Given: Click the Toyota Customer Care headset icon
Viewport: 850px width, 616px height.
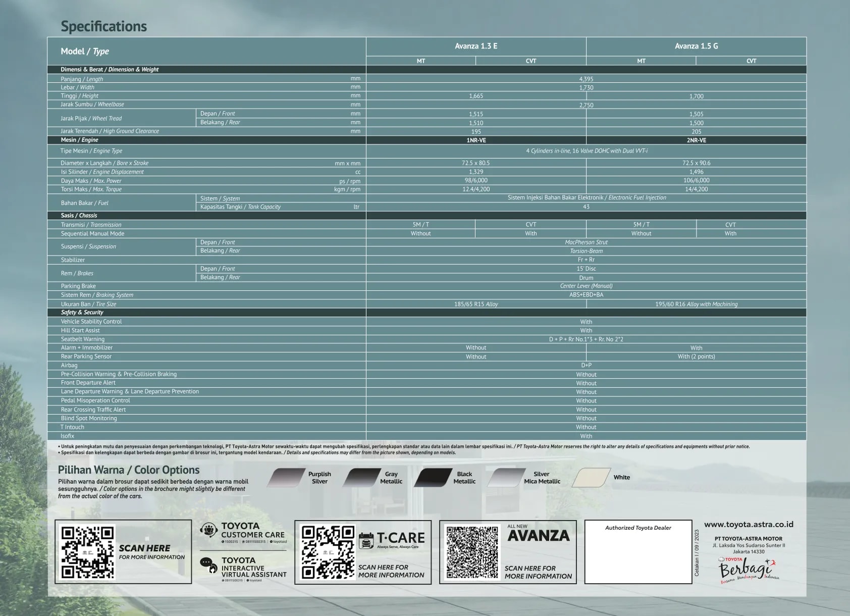Looking at the screenshot, I should click(x=209, y=530).
